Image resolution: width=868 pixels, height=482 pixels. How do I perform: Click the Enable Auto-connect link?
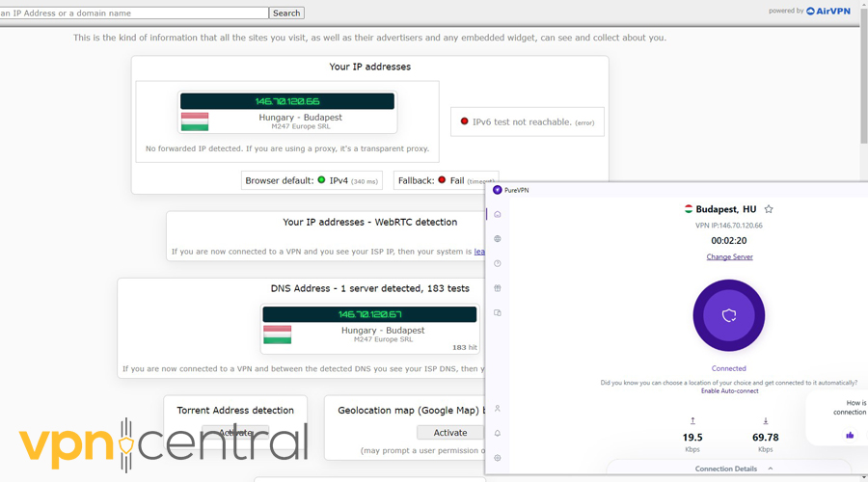click(x=730, y=390)
